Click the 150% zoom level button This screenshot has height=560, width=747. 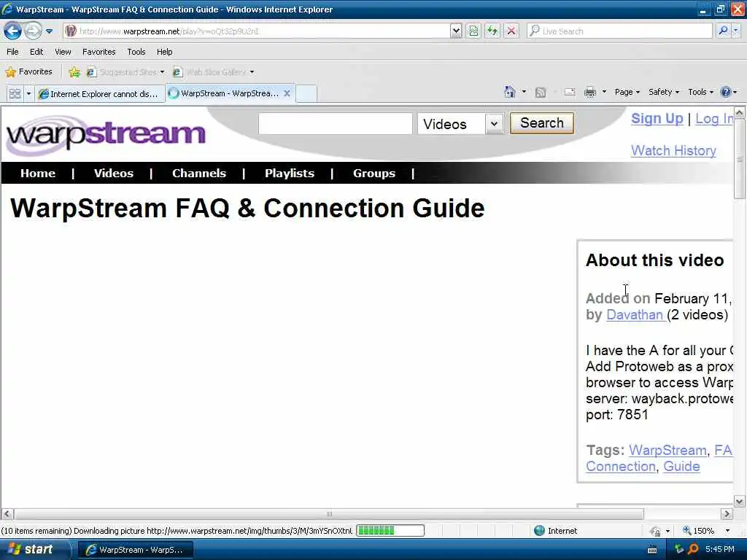pyautogui.click(x=699, y=531)
